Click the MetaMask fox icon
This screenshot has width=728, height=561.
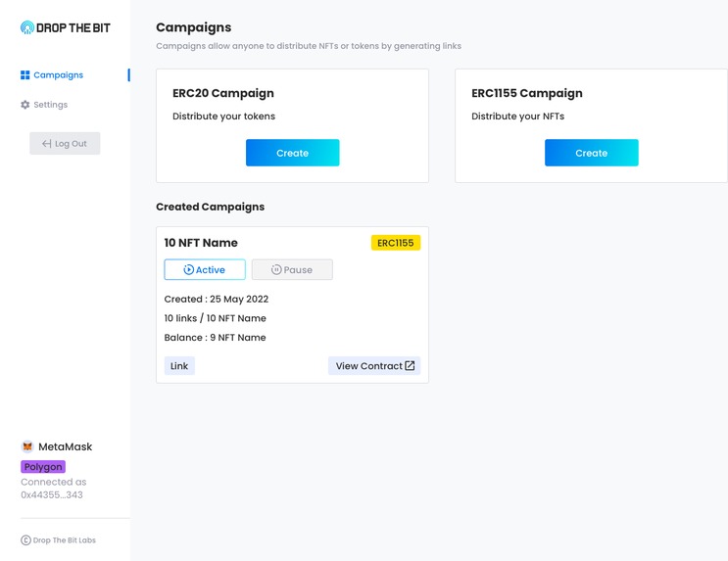(x=27, y=446)
